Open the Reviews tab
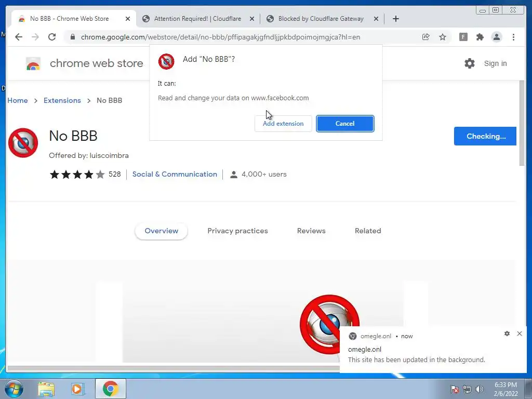The image size is (532, 399). (311, 231)
